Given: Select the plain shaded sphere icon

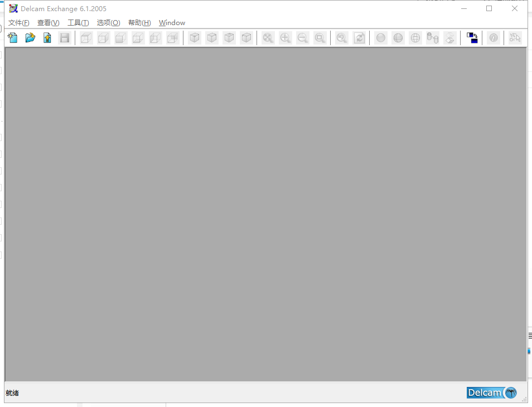Looking at the screenshot, I should (381, 38).
